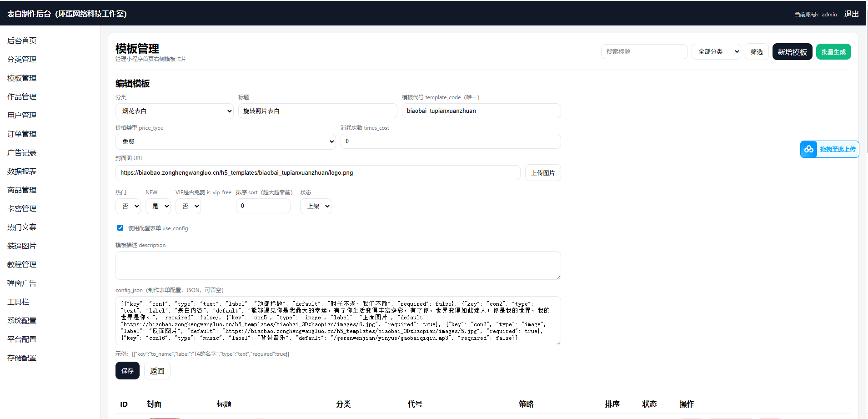Open the 状态 dropdown showing 上架

(x=316, y=206)
